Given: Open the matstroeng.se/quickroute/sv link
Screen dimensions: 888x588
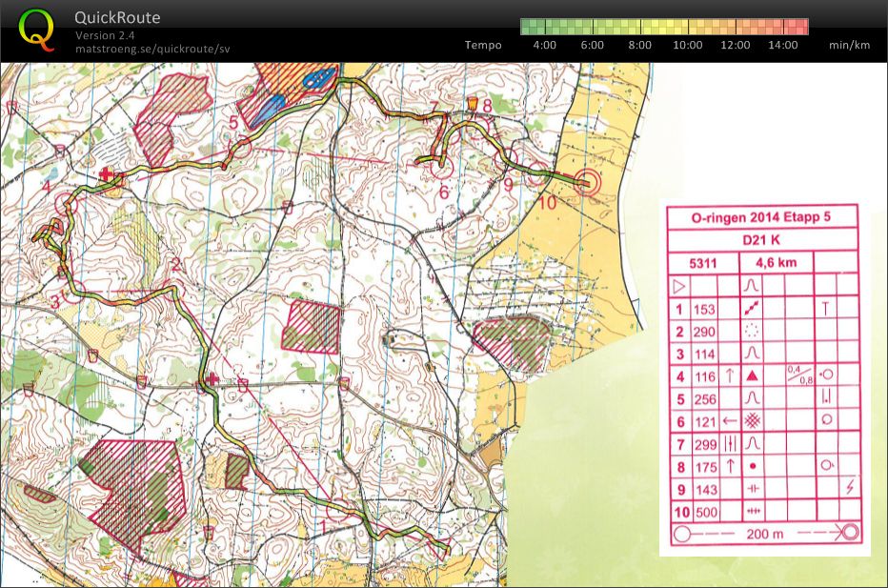Looking at the screenshot, I should 152,49.
